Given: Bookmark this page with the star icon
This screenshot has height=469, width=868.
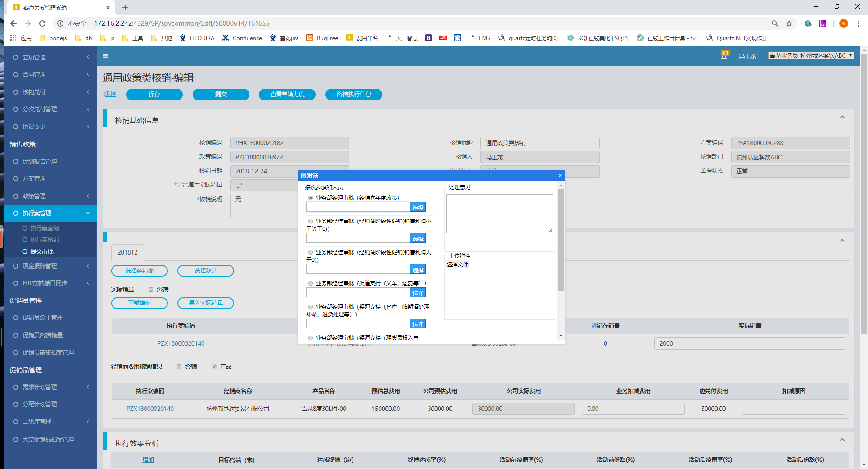Looking at the screenshot, I should click(x=789, y=23).
